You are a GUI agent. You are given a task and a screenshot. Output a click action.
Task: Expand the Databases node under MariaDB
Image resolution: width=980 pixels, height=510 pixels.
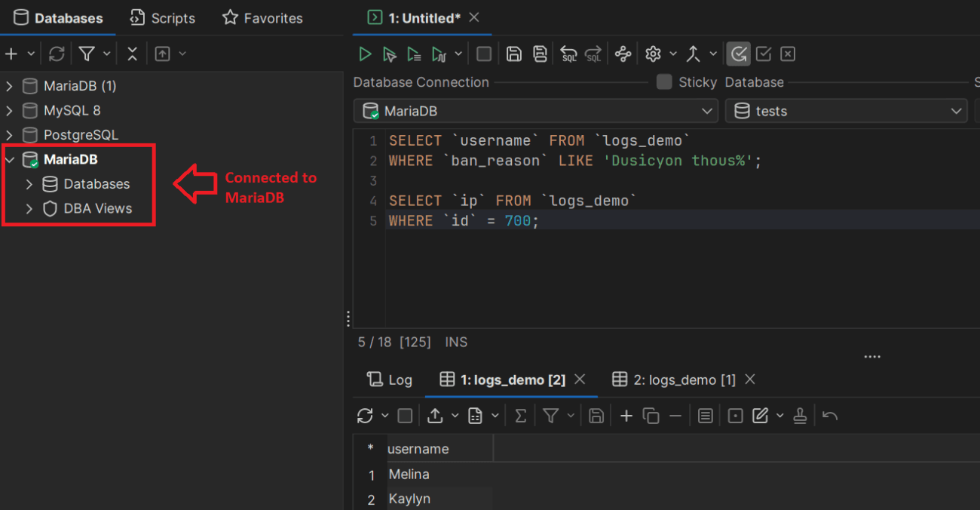tap(30, 183)
